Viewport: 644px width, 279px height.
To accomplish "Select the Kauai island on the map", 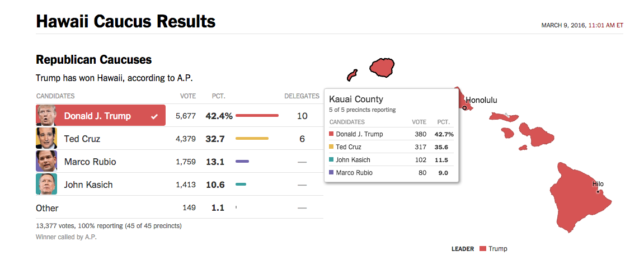I will [x=383, y=68].
